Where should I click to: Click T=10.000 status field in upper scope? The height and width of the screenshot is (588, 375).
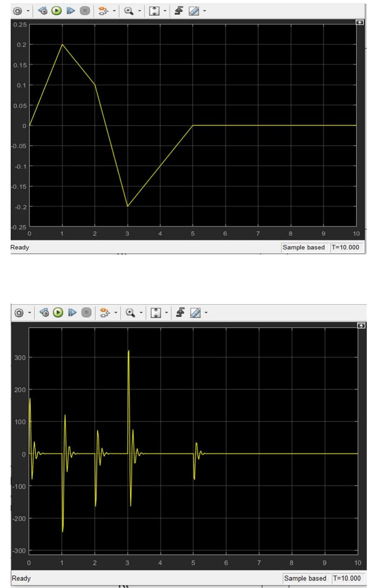(x=346, y=247)
